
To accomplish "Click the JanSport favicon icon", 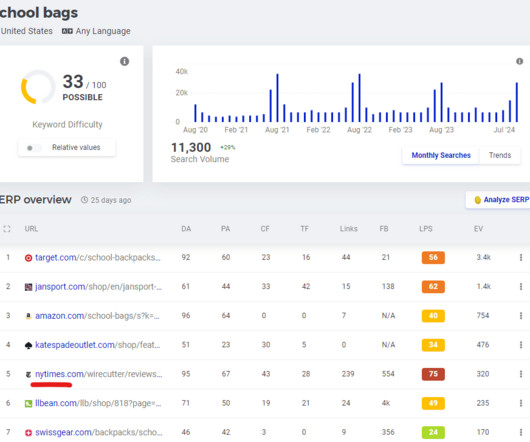I will point(28,287).
